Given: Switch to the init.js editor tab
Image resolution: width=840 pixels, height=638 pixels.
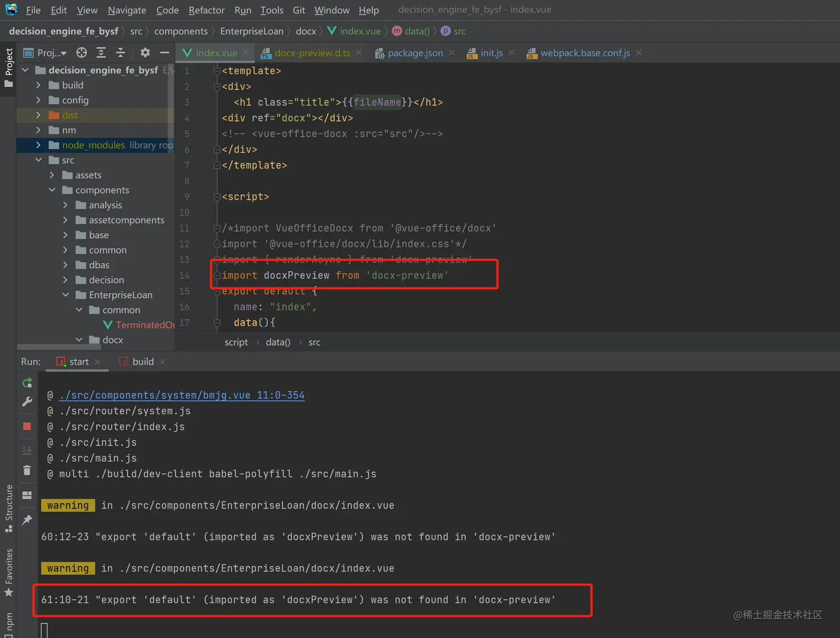Looking at the screenshot, I should (491, 53).
